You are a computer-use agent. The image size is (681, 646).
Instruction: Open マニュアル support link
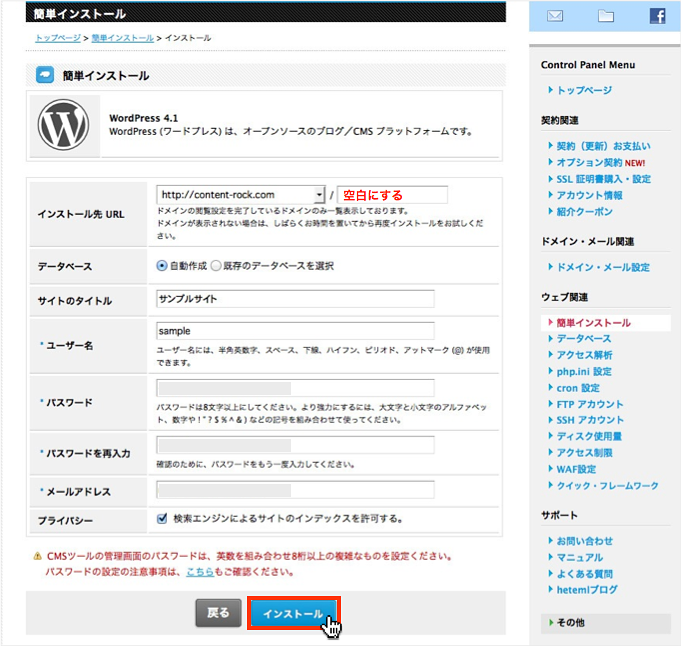coord(580,557)
